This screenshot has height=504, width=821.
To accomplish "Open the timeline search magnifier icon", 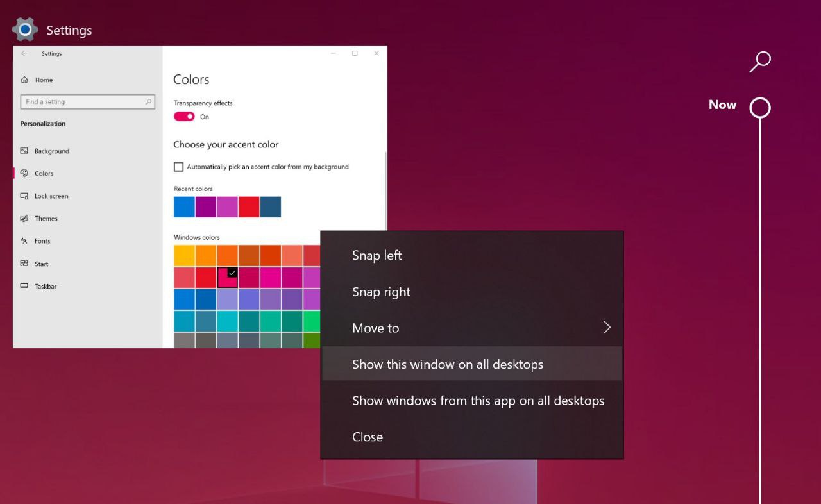I will tap(760, 62).
